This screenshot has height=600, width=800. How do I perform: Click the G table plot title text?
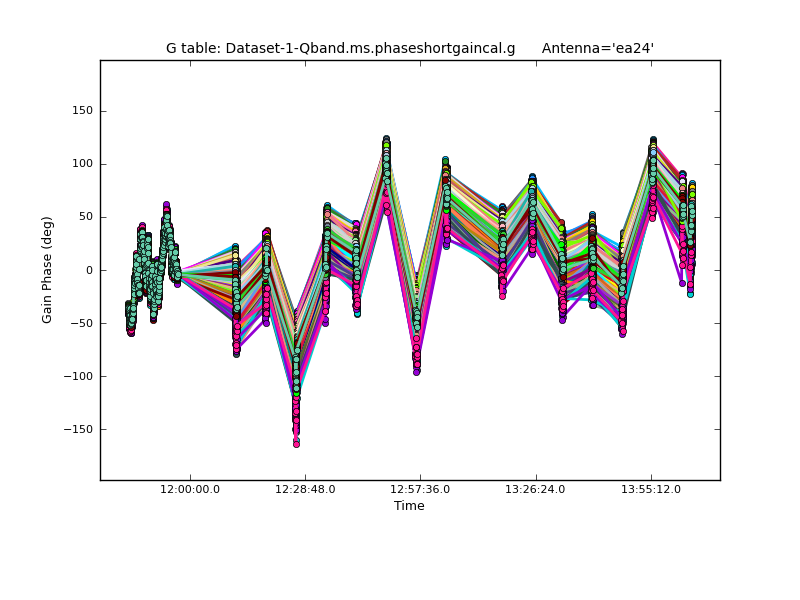pos(341,48)
